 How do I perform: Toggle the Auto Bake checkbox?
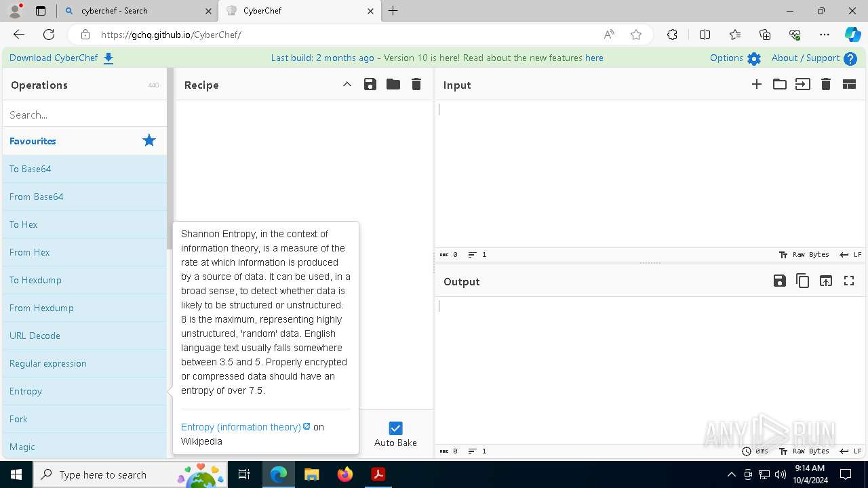395,428
